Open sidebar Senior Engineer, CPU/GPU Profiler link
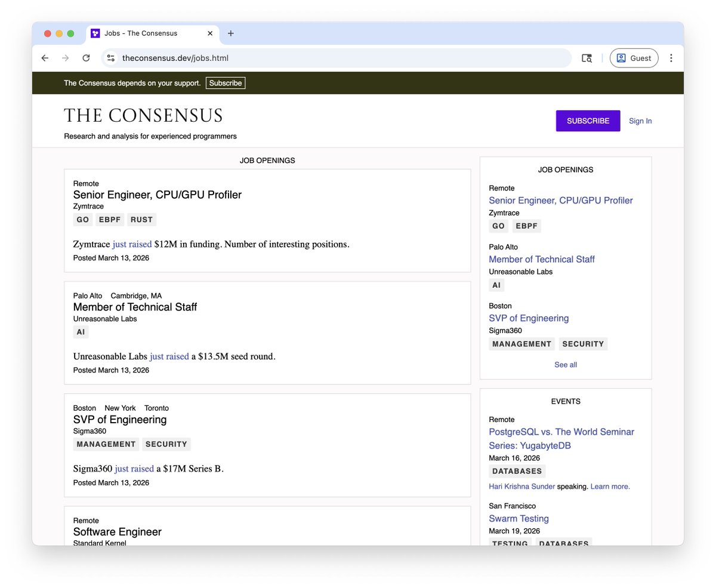Screen dimensions: 716x588 561,201
